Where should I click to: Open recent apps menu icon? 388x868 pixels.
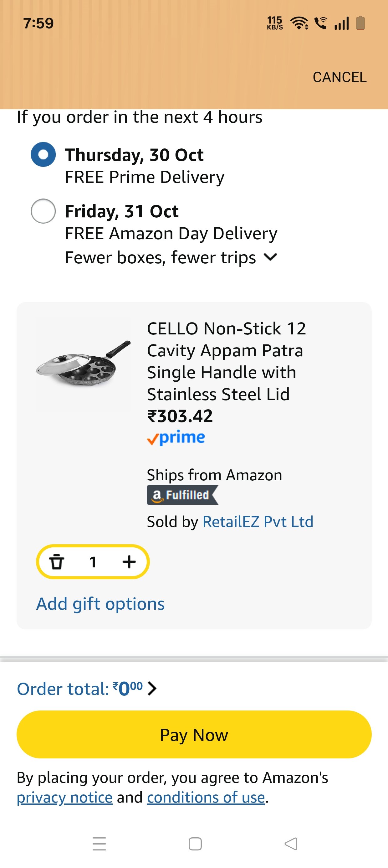click(x=100, y=844)
